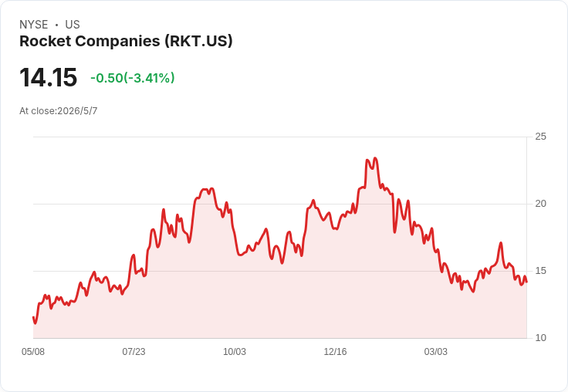Click the 10 price level label

click(540, 338)
